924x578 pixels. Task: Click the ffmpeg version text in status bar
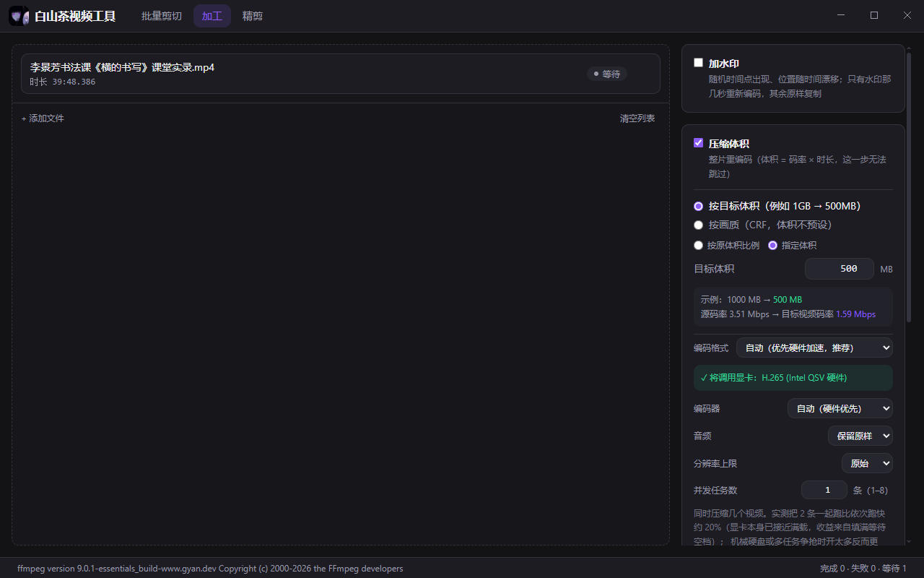click(210, 569)
